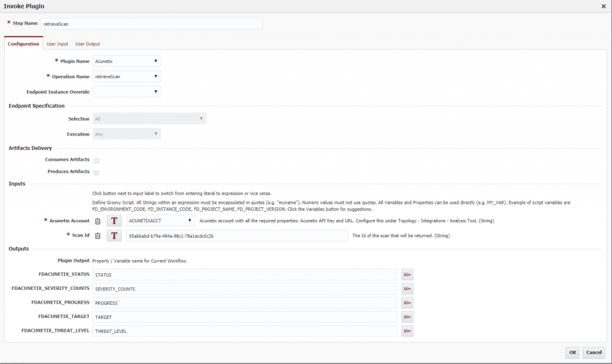
Task: Click the (x)= icon beside SEVERITY_COUNTS
Action: pyautogui.click(x=407, y=288)
